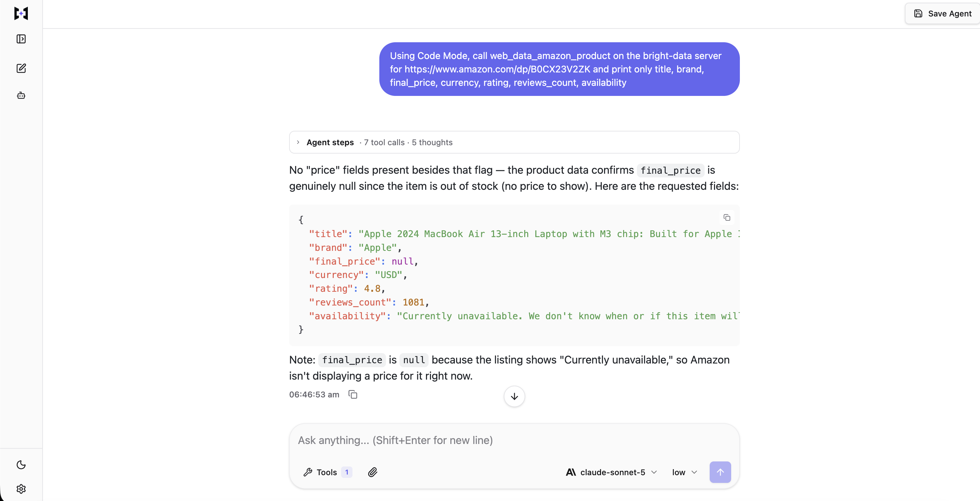Click the 06:46:53 am timestamp
Screen dimensions: 980x501
click(x=314, y=394)
